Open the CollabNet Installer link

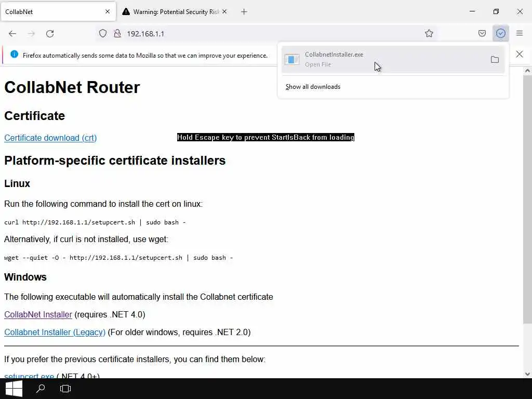coord(38,314)
